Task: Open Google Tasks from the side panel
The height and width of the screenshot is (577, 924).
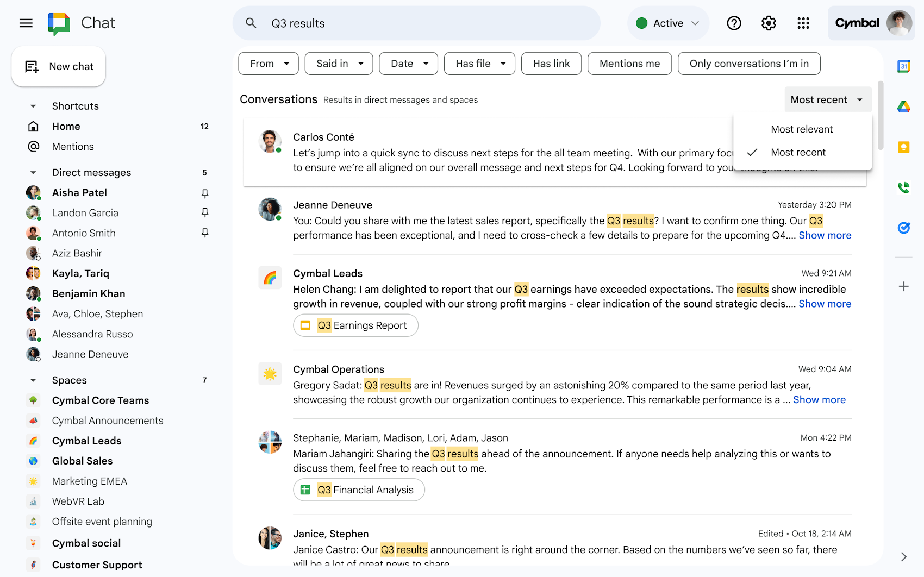Action: (x=903, y=228)
